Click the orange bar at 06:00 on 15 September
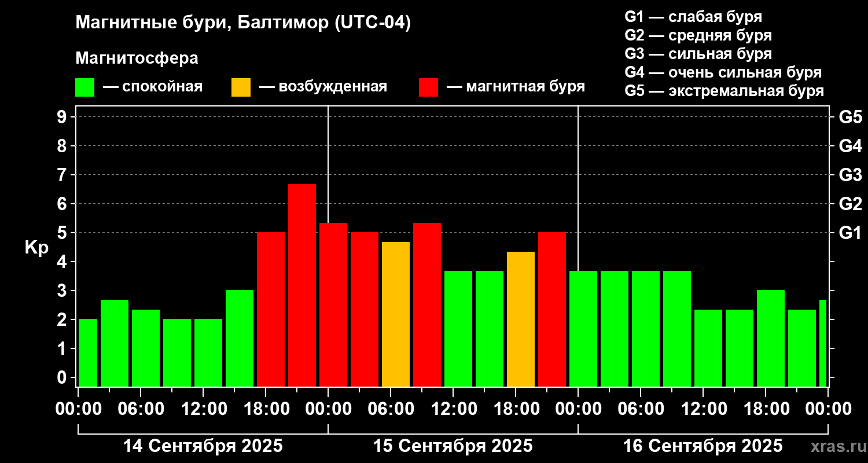 (396, 314)
